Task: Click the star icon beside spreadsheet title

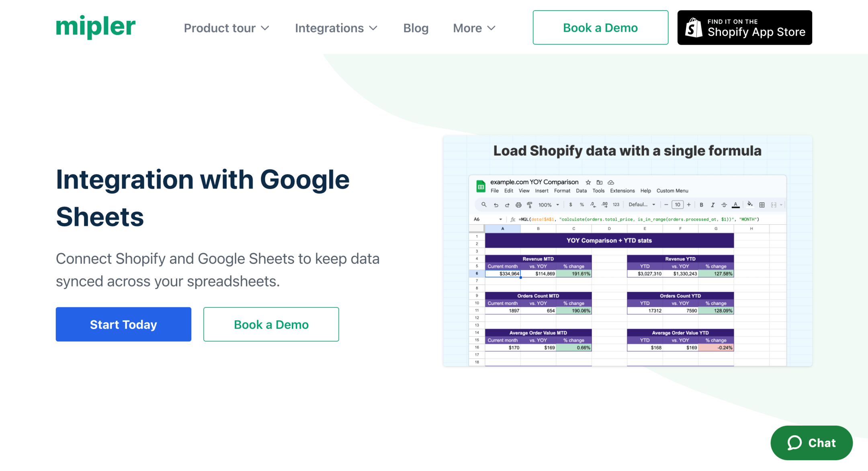Action: (x=588, y=182)
